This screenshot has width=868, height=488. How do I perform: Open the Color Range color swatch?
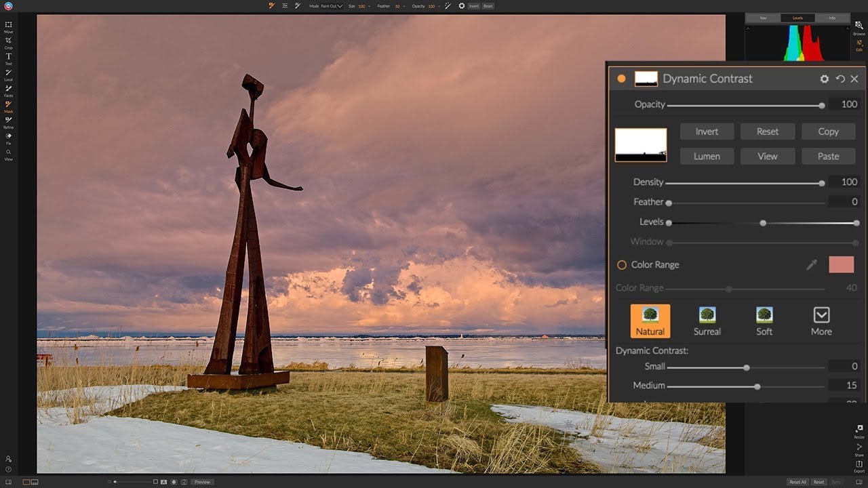point(842,264)
